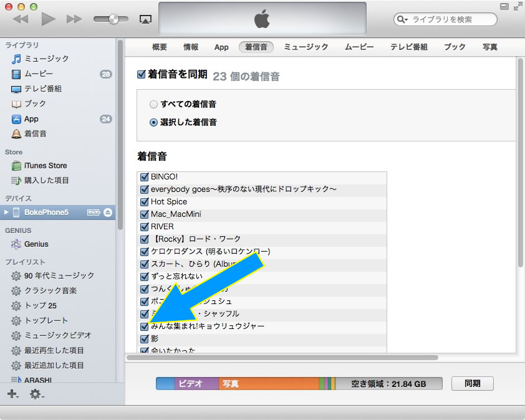Toggle full screen mode icon

tap(518, 6)
